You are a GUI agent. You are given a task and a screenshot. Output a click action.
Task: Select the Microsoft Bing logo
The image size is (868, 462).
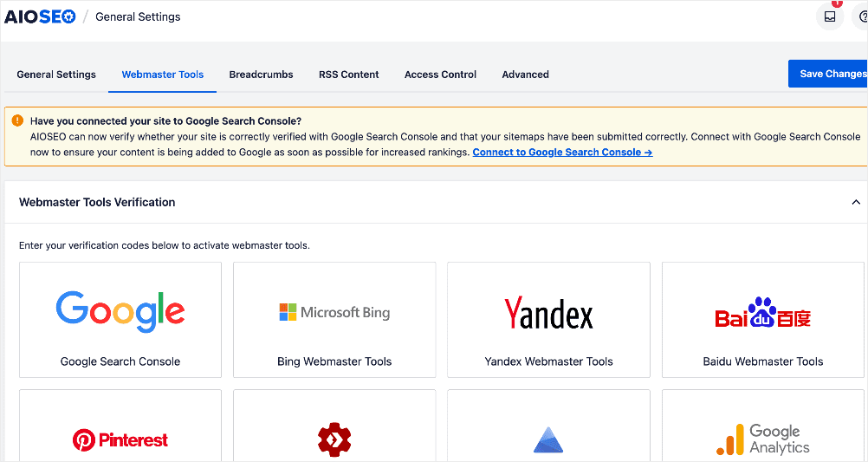334,312
